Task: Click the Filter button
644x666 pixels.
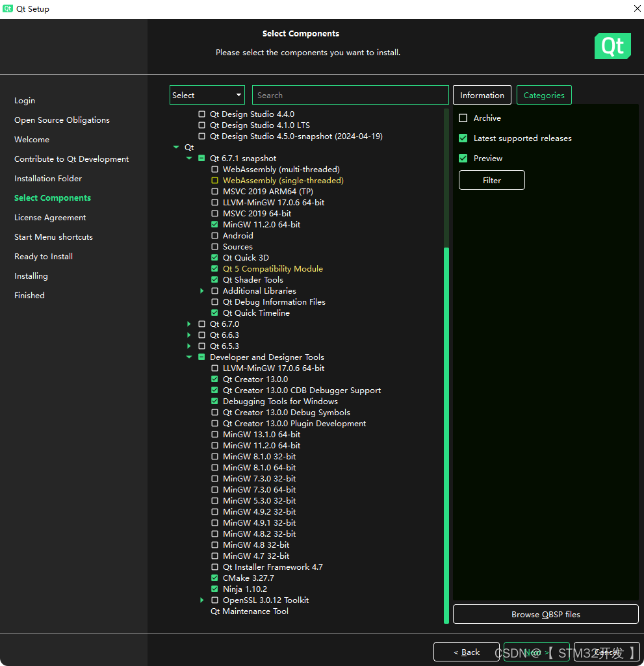Action: [x=491, y=180]
